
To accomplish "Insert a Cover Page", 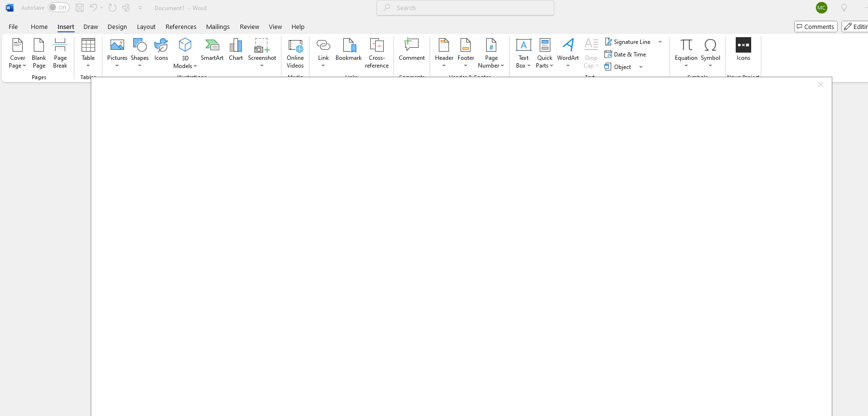I will [17, 53].
